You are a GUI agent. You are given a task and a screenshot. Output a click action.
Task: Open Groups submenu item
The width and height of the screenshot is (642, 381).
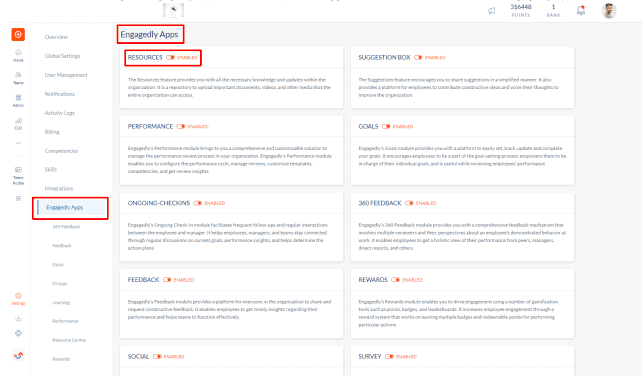(59, 284)
